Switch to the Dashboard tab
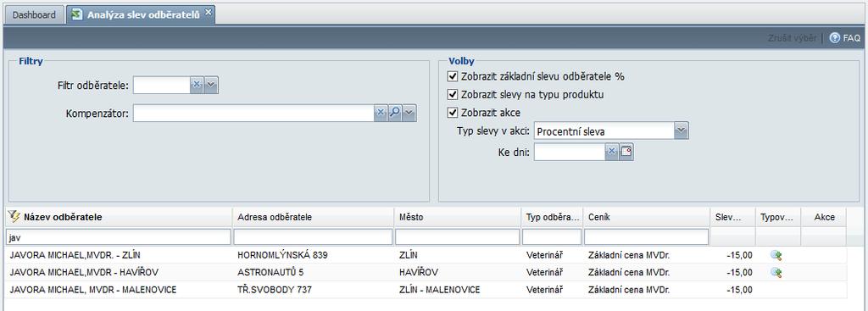The width and height of the screenshot is (868, 311). pyautogui.click(x=34, y=15)
